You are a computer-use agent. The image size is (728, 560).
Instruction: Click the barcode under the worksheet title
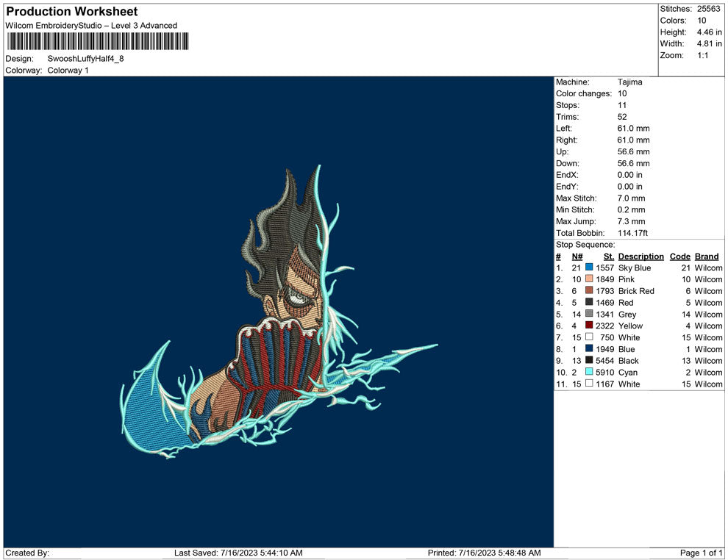96,41
